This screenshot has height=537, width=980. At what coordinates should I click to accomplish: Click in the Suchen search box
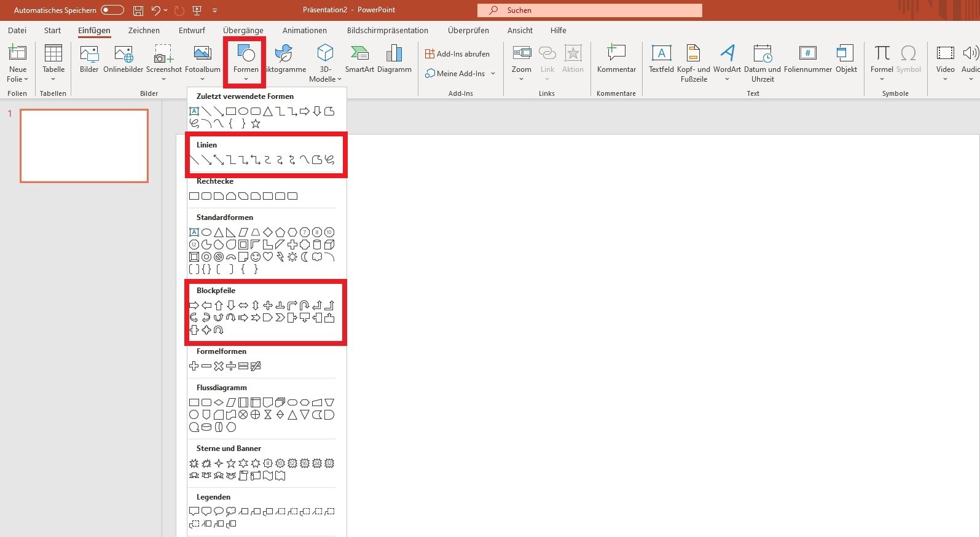click(x=590, y=10)
